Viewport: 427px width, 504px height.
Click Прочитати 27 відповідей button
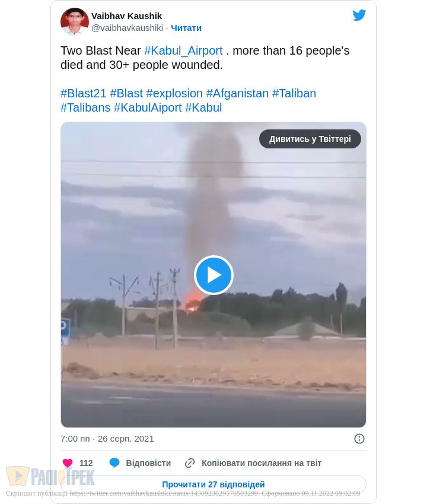coord(213,484)
